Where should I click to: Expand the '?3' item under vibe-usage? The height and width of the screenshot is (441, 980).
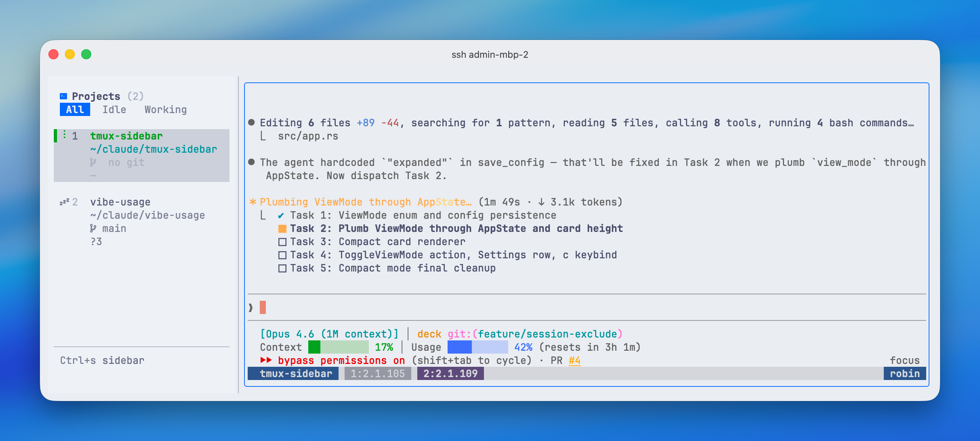(96, 241)
